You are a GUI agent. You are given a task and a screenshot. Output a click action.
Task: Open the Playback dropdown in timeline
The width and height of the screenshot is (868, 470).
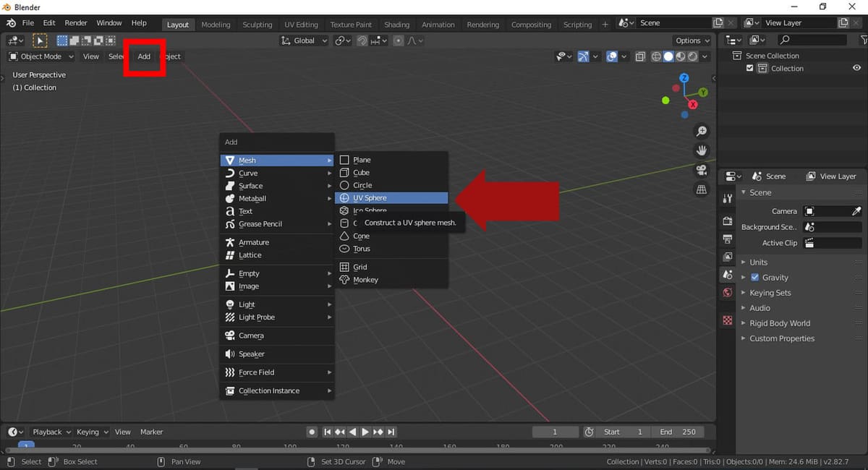point(50,432)
